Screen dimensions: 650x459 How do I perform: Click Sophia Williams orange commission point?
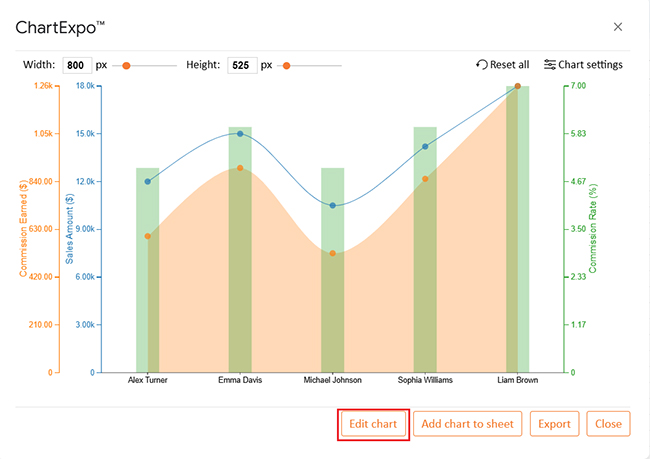click(425, 179)
